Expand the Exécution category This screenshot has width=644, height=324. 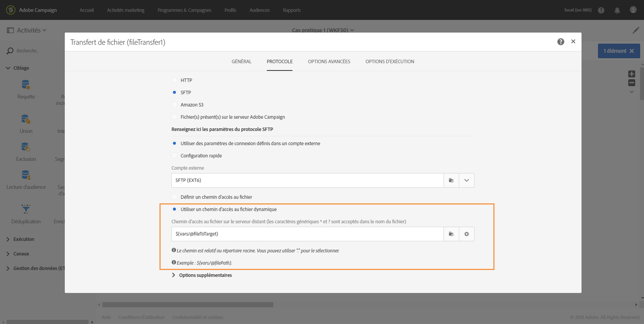coord(8,239)
